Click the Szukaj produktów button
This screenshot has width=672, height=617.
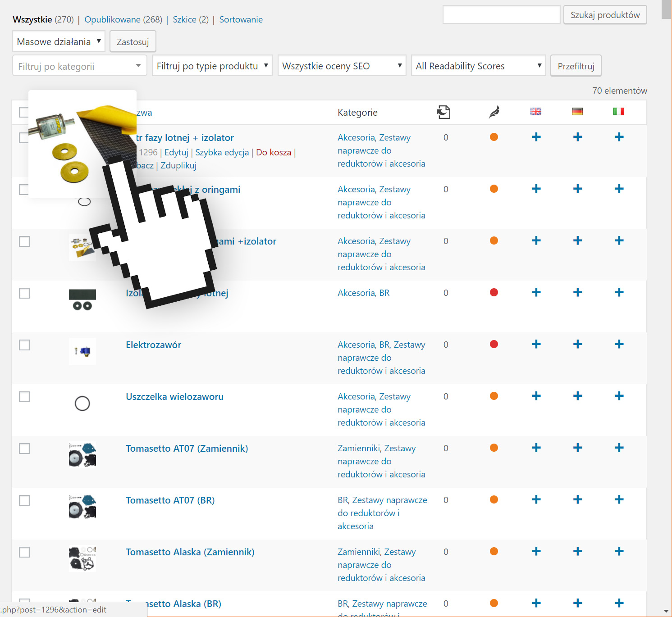tap(605, 15)
